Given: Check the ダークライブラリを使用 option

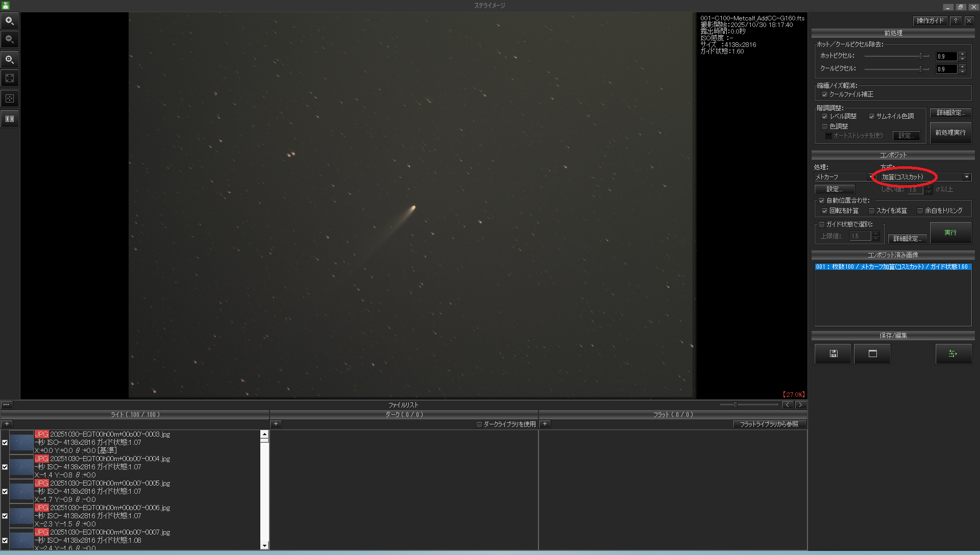Looking at the screenshot, I should [479, 424].
